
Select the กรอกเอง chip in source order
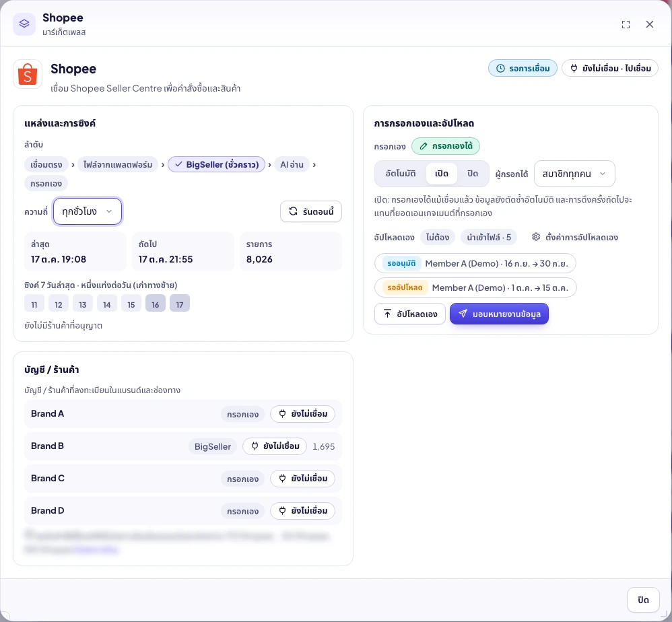[46, 183]
